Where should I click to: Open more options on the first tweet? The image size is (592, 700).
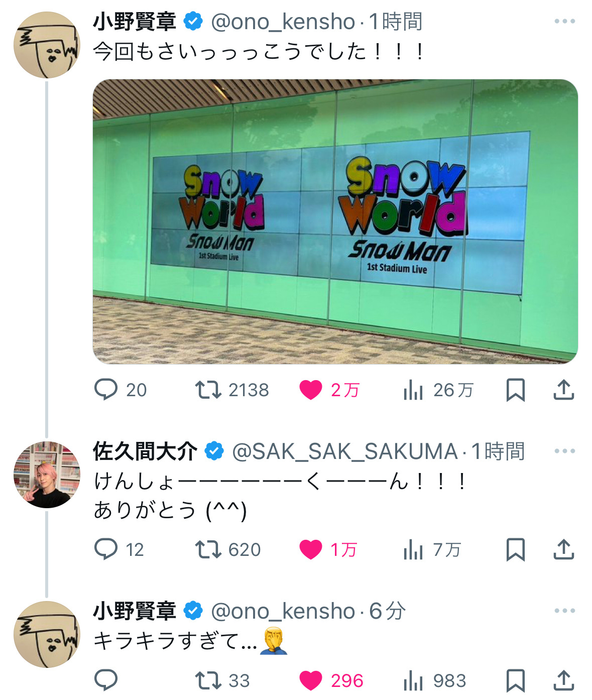pyautogui.click(x=564, y=21)
